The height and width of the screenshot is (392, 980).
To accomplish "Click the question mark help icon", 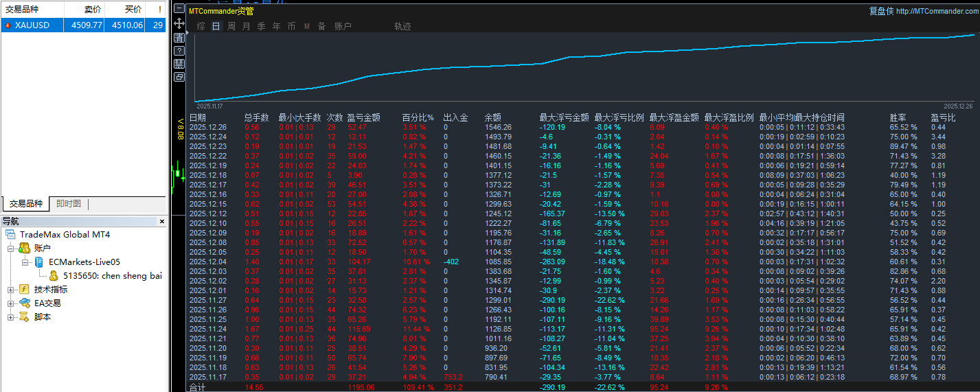I will point(179,51).
